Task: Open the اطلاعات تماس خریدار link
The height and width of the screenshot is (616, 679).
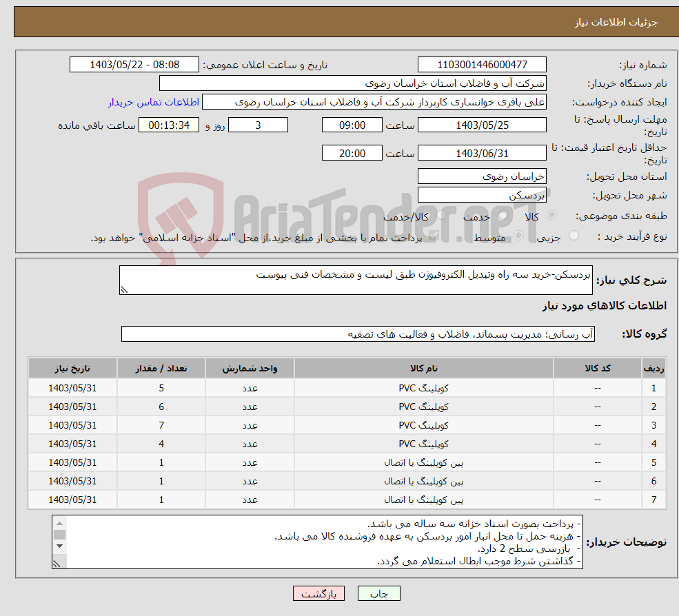Action: coord(154,102)
